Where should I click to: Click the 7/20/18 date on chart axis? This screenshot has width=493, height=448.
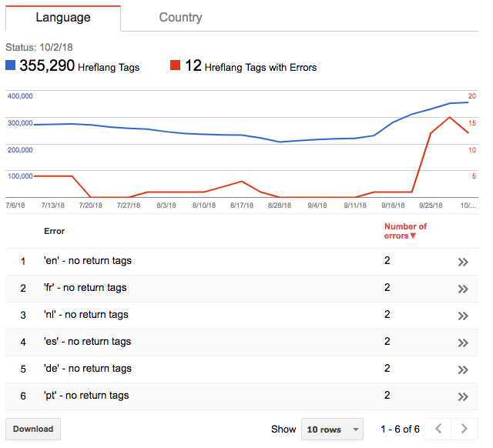91,206
